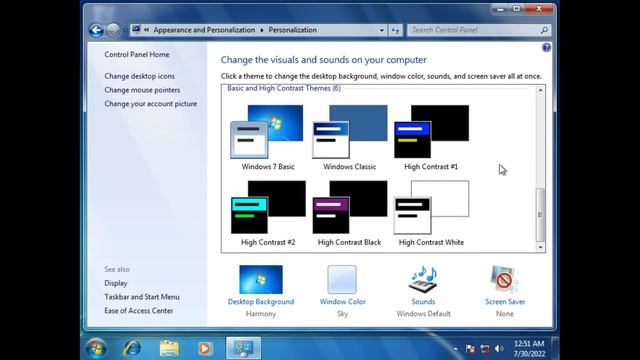
Task: Click the theme list scrollbar thumb
Action: tap(540, 215)
